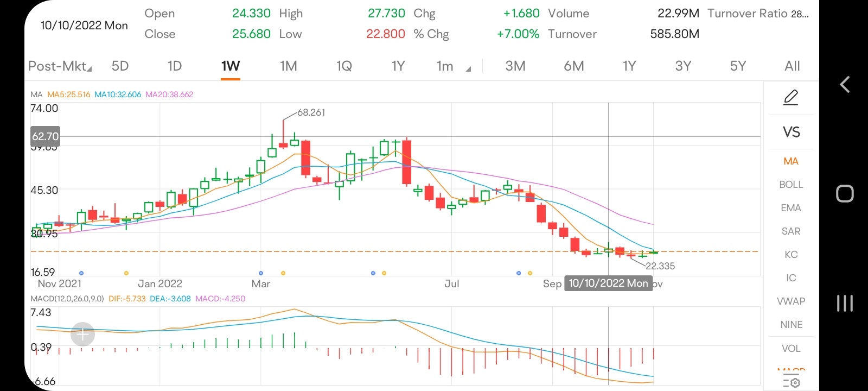Expand the Post-Mkt dropdown

click(x=60, y=66)
